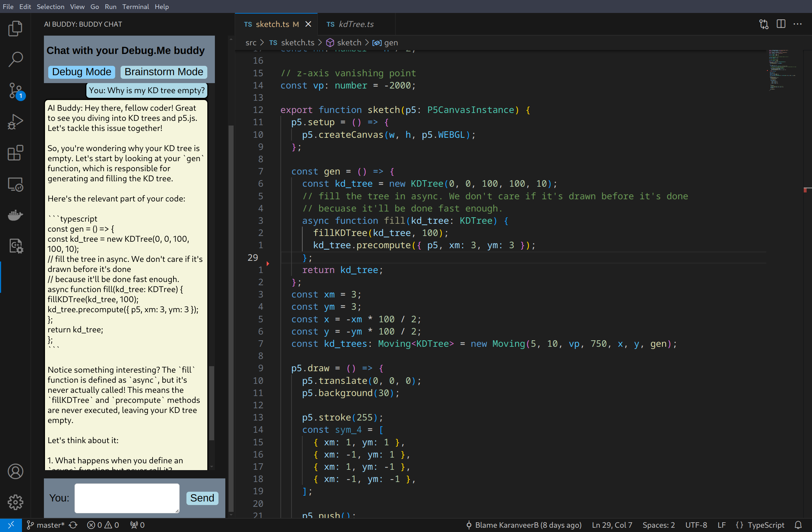Open the Search view icon
The height and width of the screenshot is (532, 812).
tap(15, 59)
